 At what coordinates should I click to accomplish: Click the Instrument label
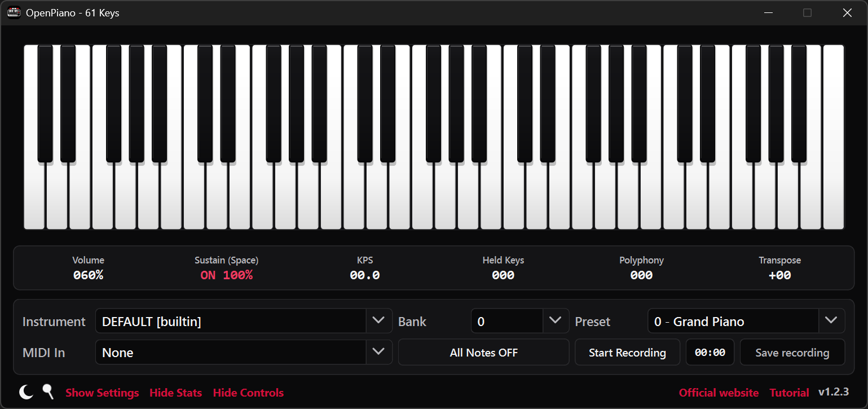(x=54, y=322)
